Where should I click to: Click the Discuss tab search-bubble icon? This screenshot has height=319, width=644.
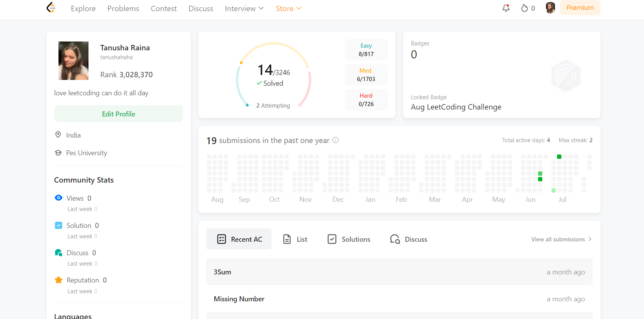[395, 239]
